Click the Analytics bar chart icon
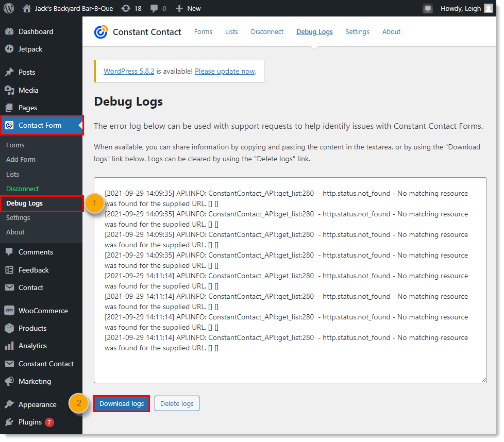Screen dimensions: 504x442 pos(9,346)
